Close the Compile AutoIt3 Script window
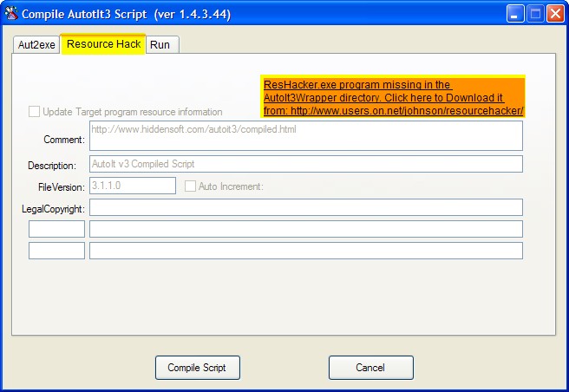The width and height of the screenshot is (569, 392). pyautogui.click(x=555, y=14)
